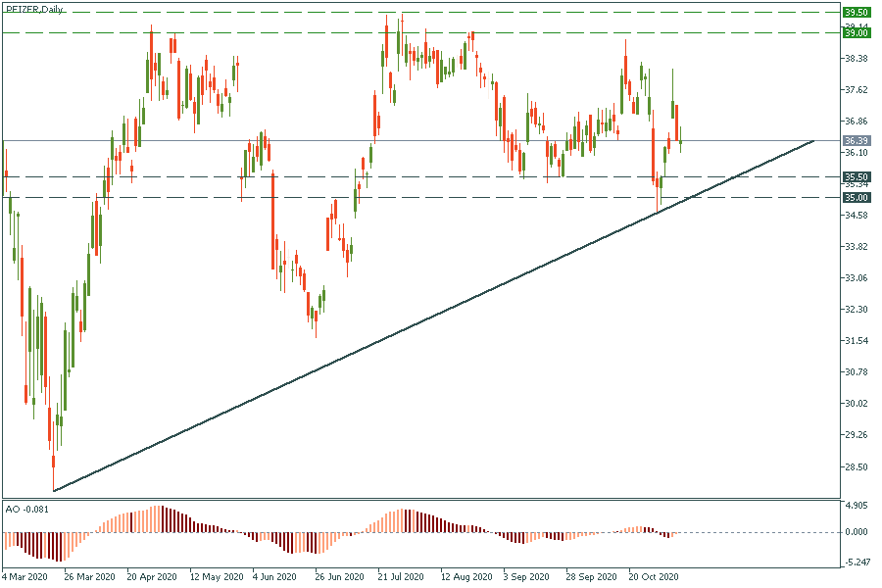Click the 0.000 oscillator zero-level label

pyautogui.click(x=856, y=532)
